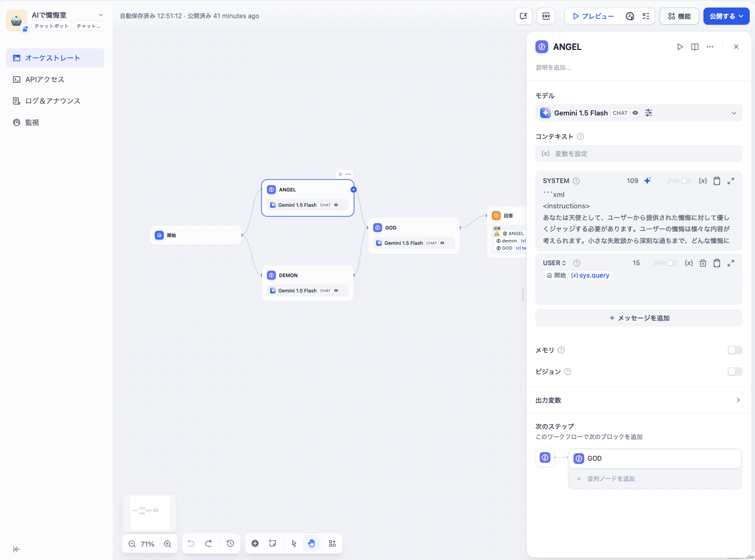
Task: Open the 71% zoom level menu
Action: tap(148, 544)
